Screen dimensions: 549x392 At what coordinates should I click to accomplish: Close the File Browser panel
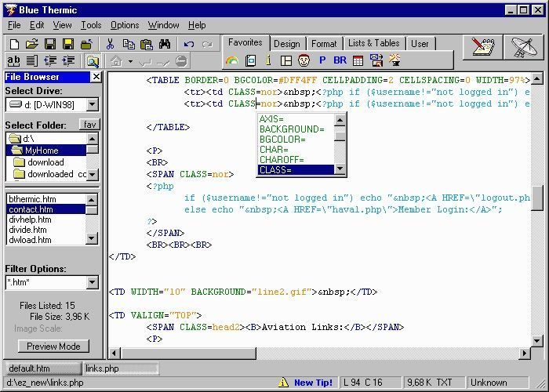point(96,77)
